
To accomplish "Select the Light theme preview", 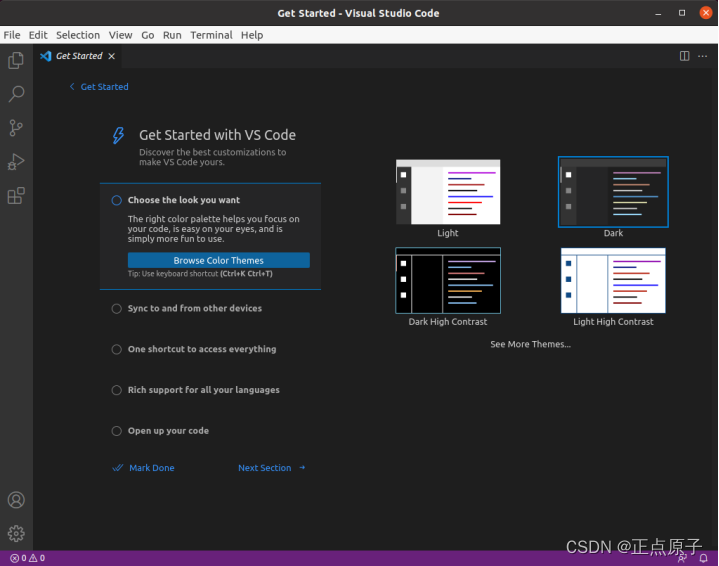I will tap(448, 192).
